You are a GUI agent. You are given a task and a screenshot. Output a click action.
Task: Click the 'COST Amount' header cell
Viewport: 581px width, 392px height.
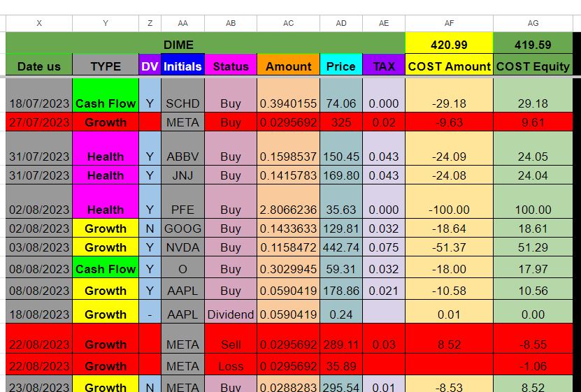[449, 64]
